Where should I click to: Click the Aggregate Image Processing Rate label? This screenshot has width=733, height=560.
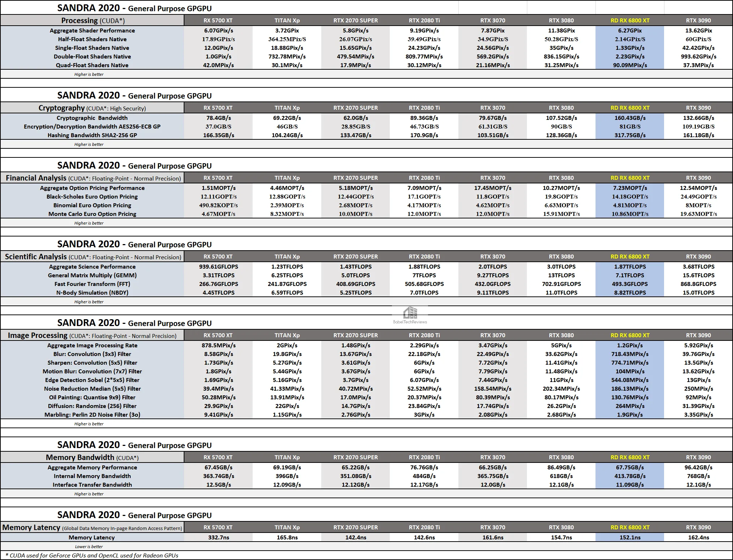pos(92,346)
